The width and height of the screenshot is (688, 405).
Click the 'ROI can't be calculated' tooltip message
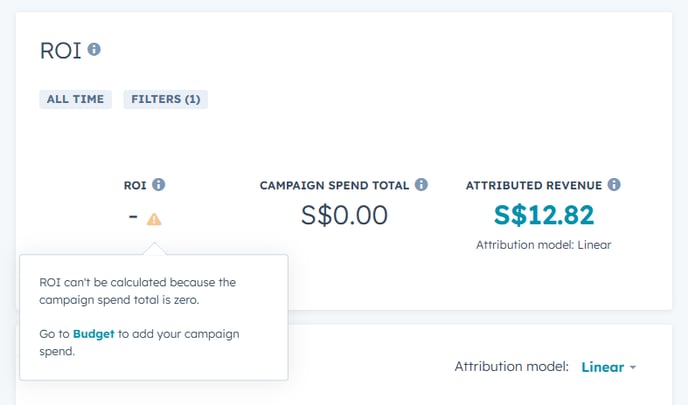click(137, 291)
